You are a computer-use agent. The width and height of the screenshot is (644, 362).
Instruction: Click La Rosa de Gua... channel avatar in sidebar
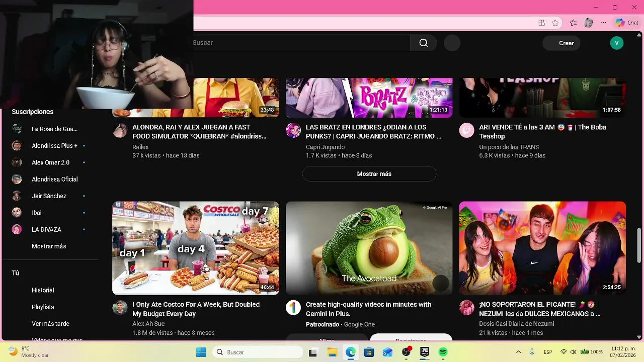pyautogui.click(x=17, y=129)
